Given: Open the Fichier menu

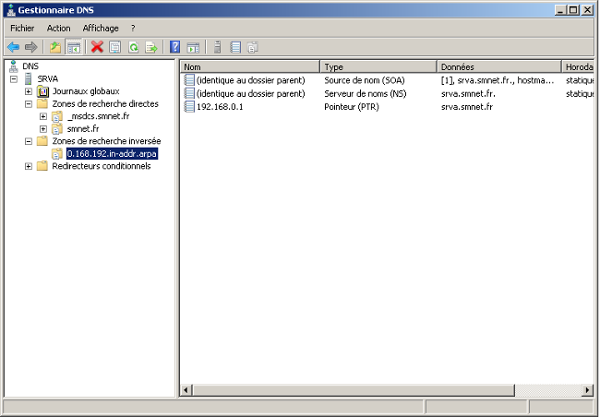Looking at the screenshot, I should [22, 28].
